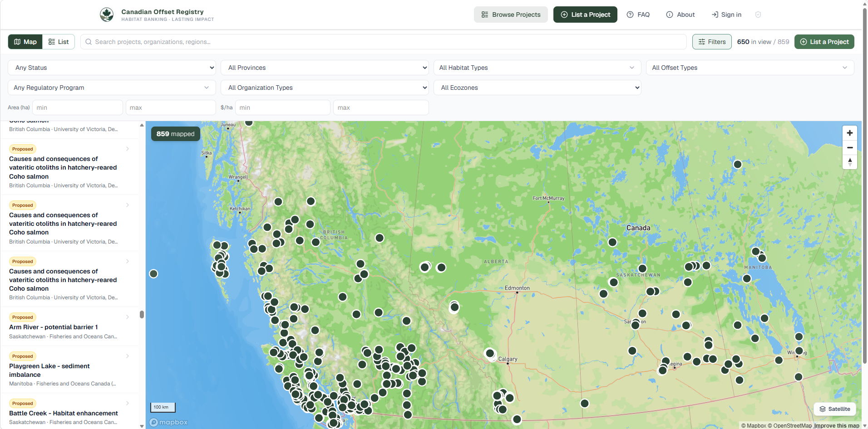This screenshot has width=868, height=429.
Task: Click the shield icon beside Sign in
Action: pos(758,15)
